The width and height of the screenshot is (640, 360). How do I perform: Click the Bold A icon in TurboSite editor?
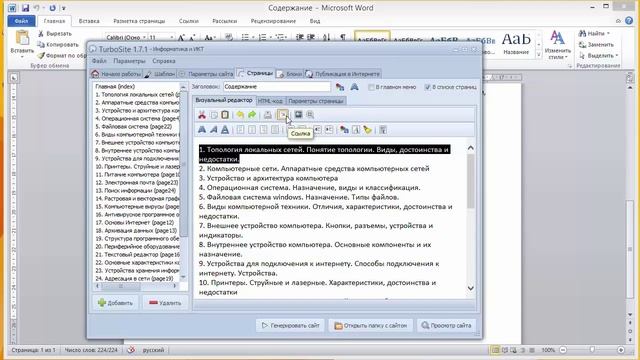pos(202,130)
